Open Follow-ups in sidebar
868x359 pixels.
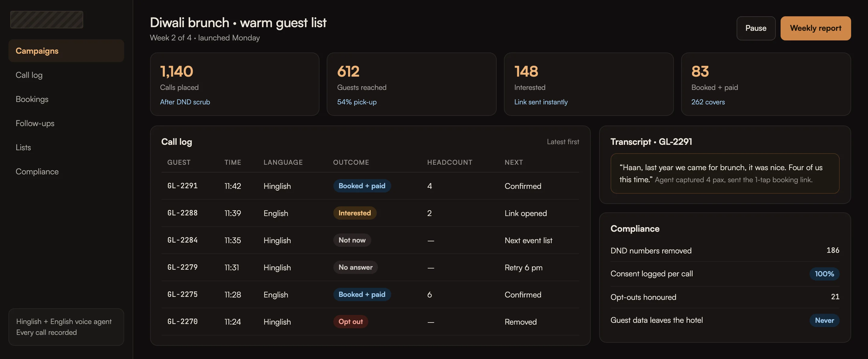pos(66,123)
